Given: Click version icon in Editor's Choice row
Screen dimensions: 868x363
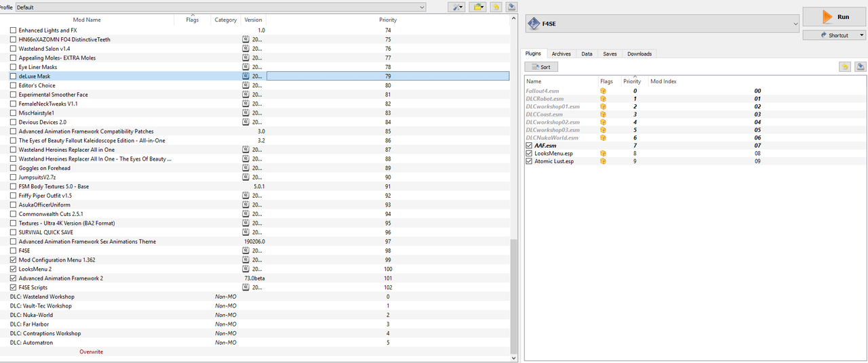Looking at the screenshot, I should click(246, 85).
